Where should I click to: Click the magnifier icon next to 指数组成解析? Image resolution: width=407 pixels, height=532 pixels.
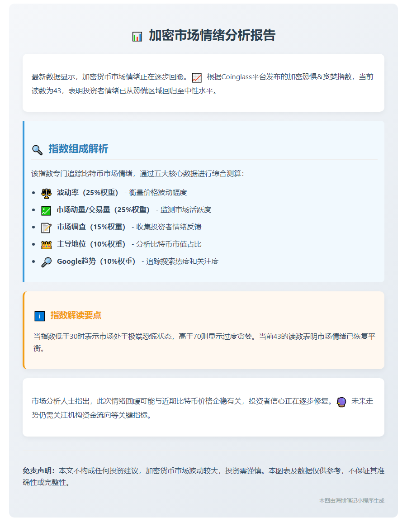[x=37, y=150]
